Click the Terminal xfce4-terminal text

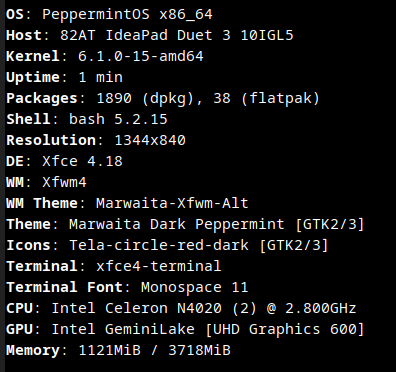pyautogui.click(x=114, y=266)
